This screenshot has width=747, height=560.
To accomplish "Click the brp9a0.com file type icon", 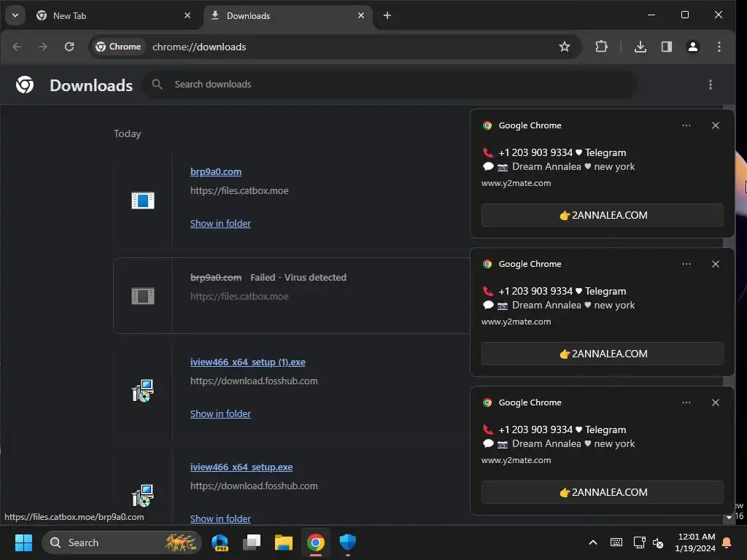I will [x=142, y=200].
